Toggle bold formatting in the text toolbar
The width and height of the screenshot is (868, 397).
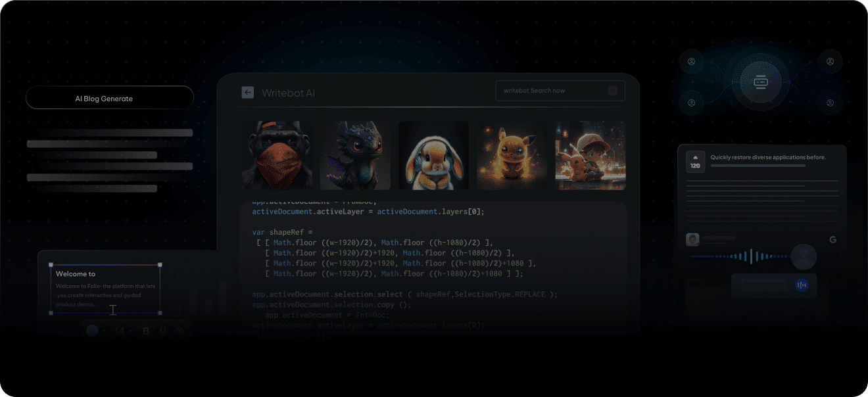pos(146,331)
